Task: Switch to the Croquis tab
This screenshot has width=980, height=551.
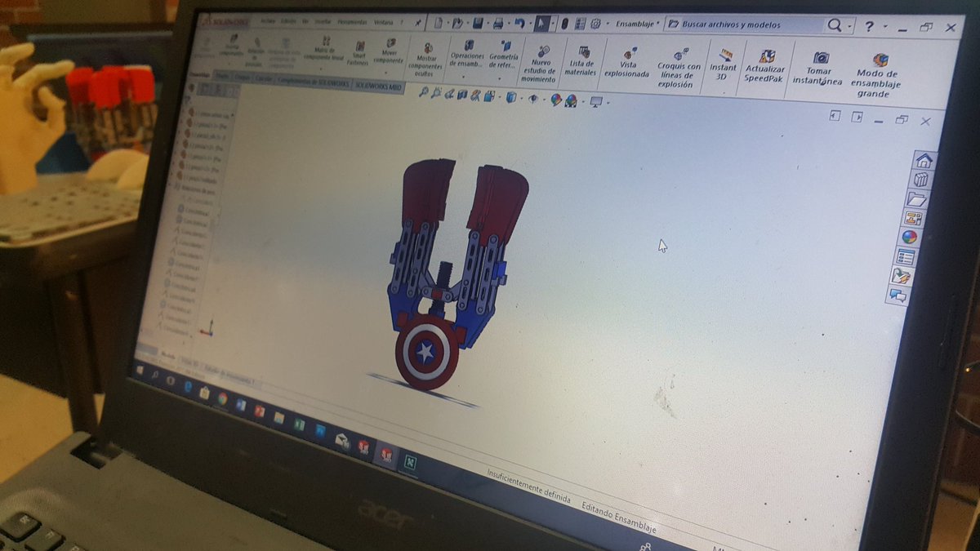Action: 242,78
